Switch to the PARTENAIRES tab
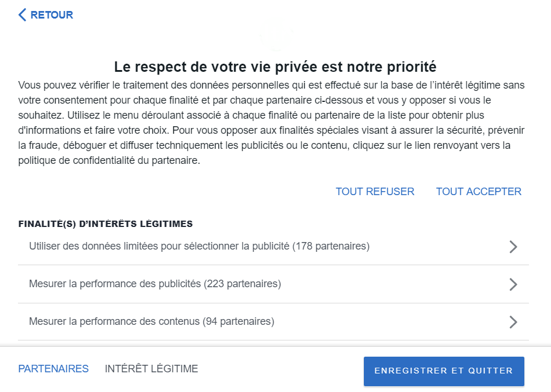The width and height of the screenshot is (551, 392). [53, 369]
